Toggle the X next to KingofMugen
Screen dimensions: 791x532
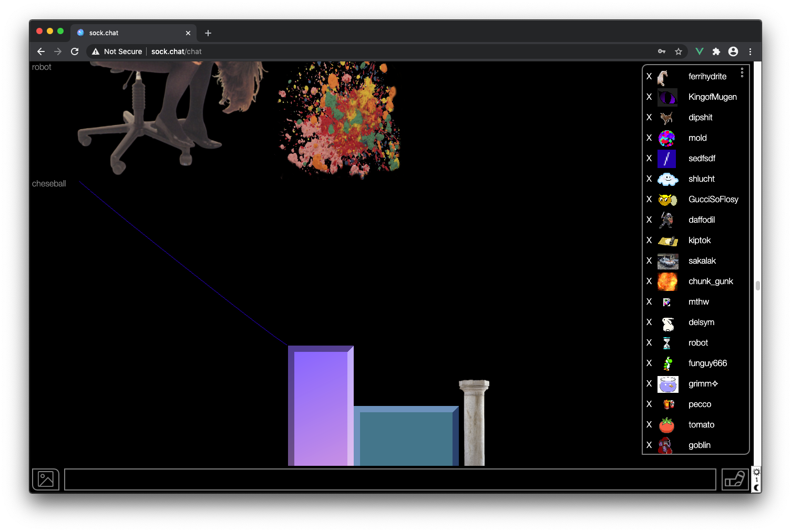[649, 97]
